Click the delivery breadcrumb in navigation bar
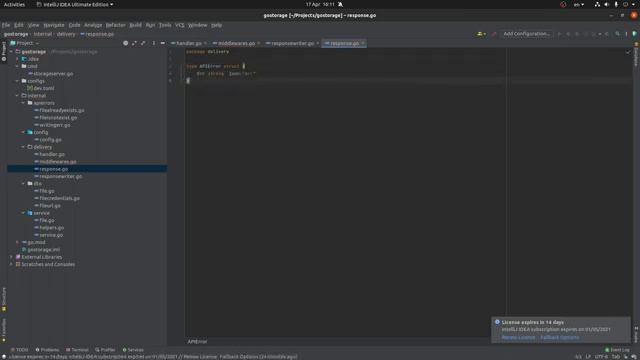 click(66, 34)
